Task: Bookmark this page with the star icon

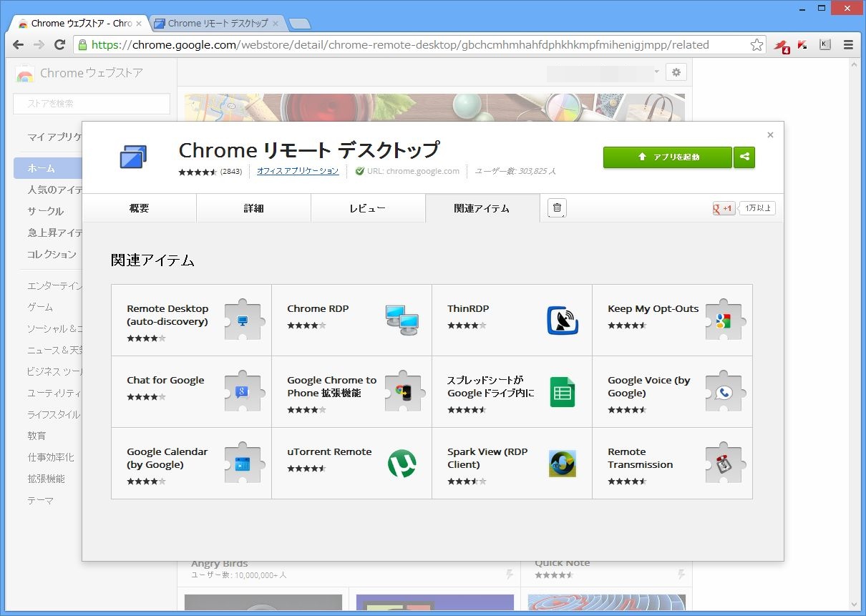Action: pyautogui.click(x=756, y=45)
